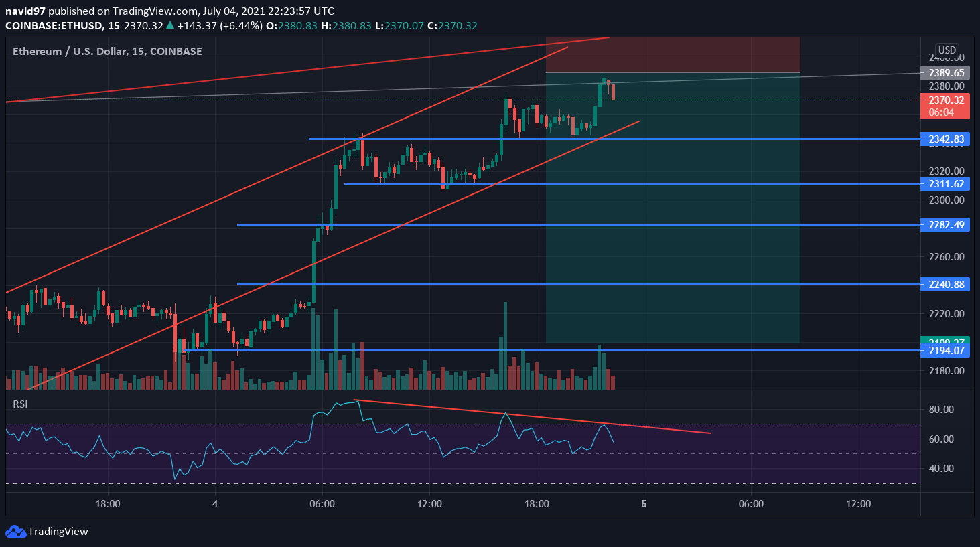Select the 2311.62 price level label

pos(946,183)
